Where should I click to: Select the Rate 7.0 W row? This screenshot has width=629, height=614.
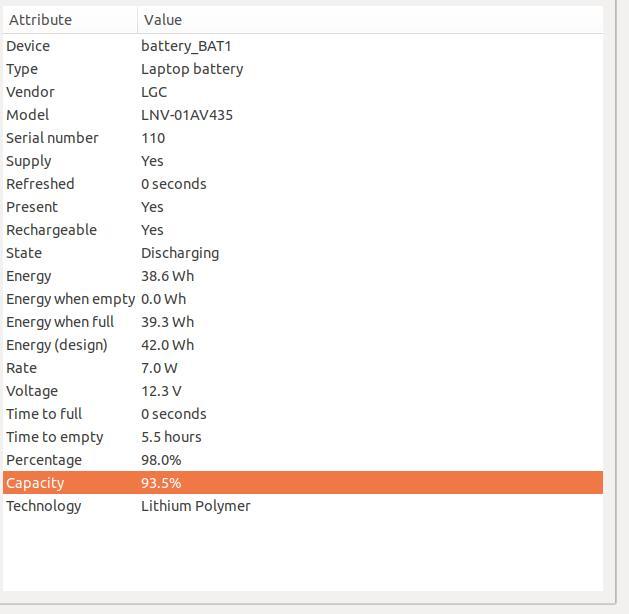[303, 368]
